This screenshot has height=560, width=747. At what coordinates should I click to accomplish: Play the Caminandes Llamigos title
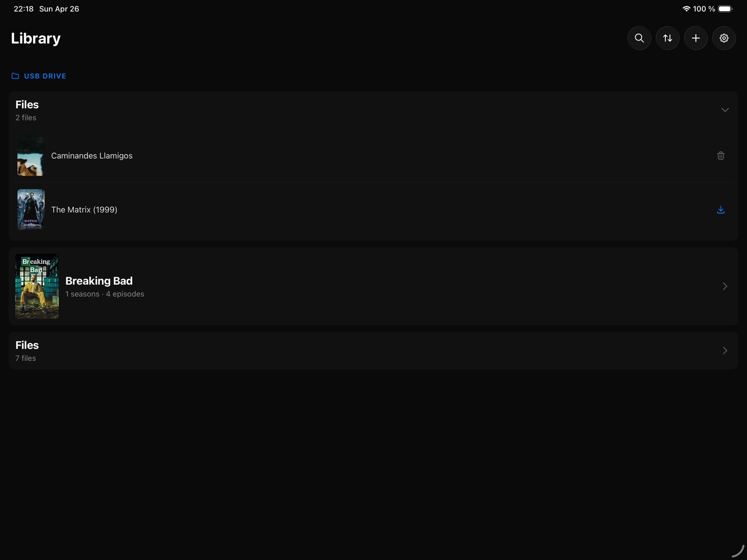pyautogui.click(x=92, y=156)
